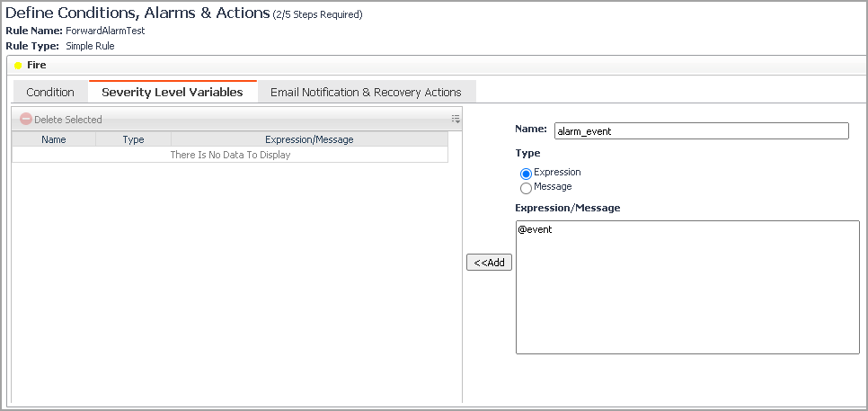Click the bold 'Type' label above radios

click(527, 153)
